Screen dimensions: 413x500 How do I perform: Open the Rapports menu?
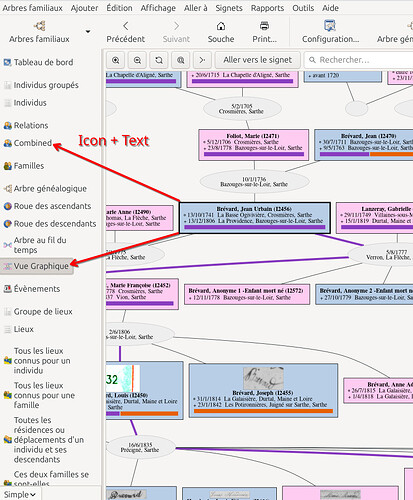coord(267,8)
